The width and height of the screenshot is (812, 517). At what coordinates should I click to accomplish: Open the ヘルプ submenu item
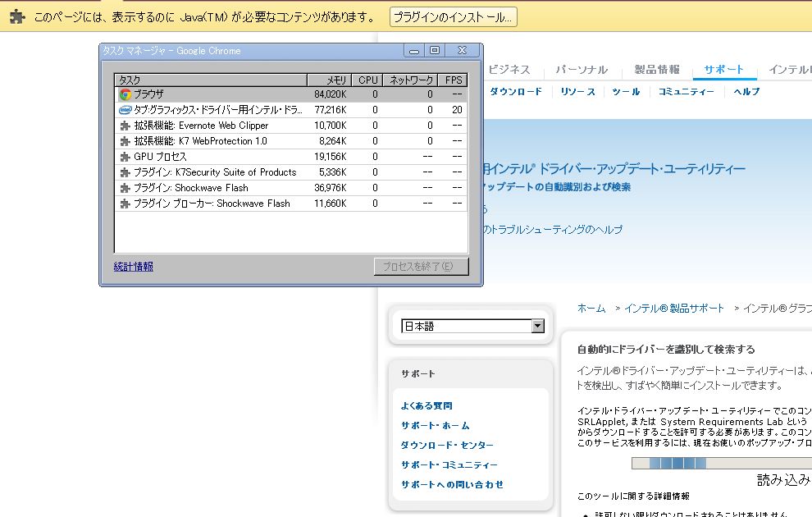tap(746, 92)
